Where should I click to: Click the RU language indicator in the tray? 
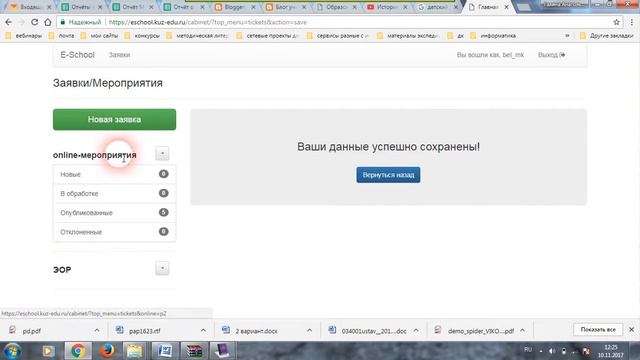[528, 350]
